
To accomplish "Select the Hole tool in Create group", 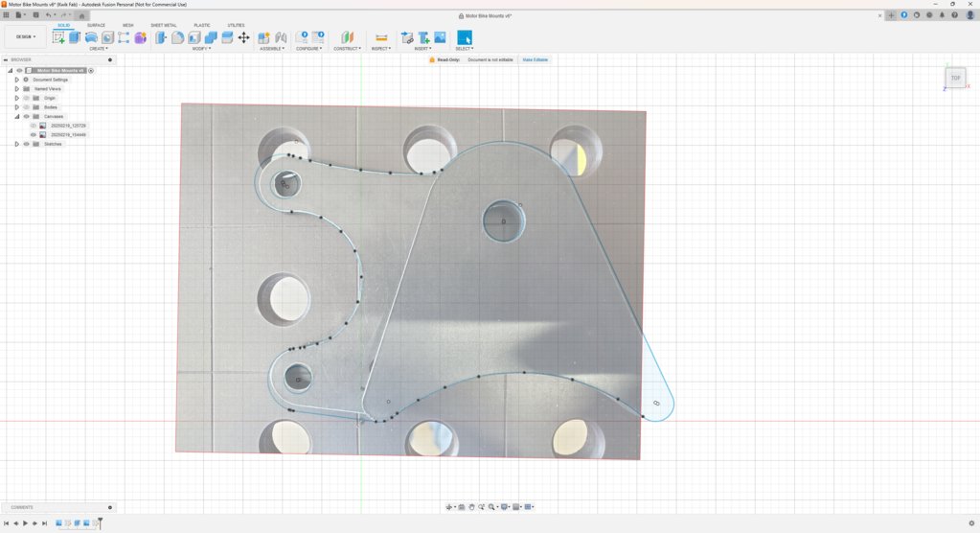I will tap(107, 37).
